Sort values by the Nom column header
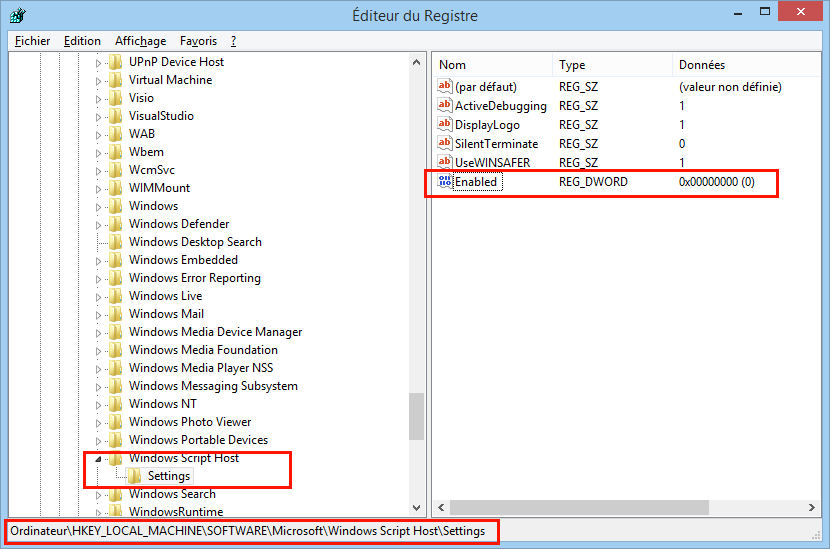Image resolution: width=830 pixels, height=549 pixels. (x=493, y=65)
